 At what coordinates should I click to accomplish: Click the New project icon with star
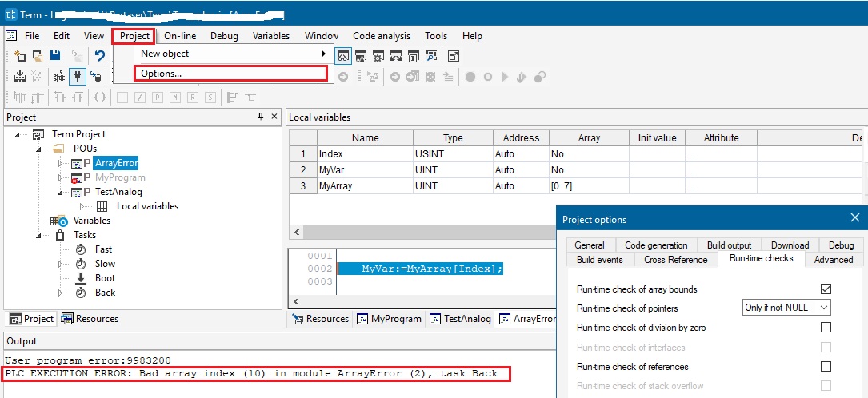[20, 55]
